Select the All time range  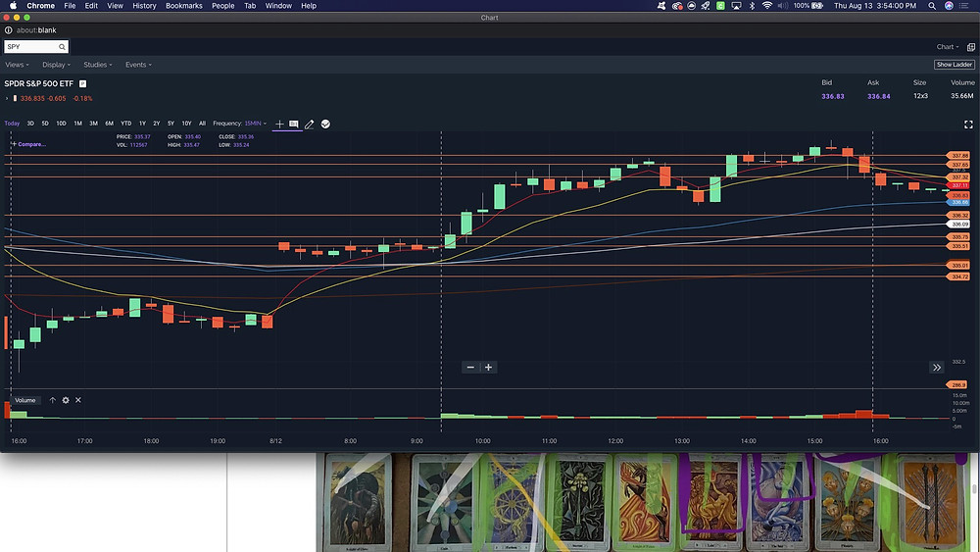pos(202,124)
